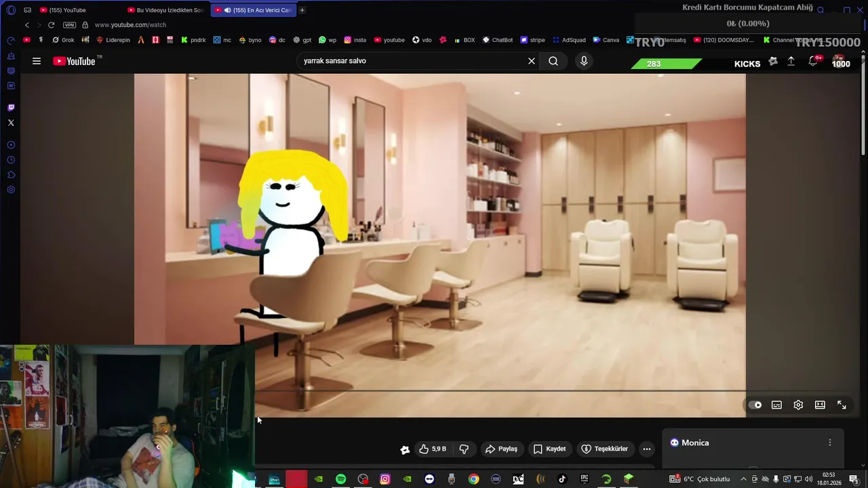Go to YouTube home via logo

coord(74,61)
